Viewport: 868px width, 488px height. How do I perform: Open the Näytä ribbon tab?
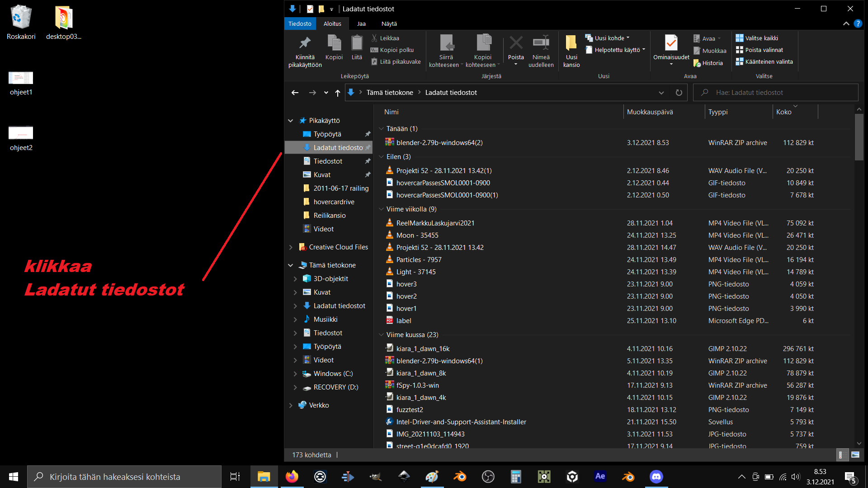tap(389, 23)
